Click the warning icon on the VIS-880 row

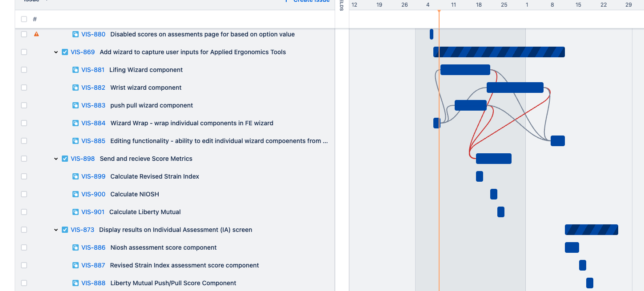[x=36, y=34]
